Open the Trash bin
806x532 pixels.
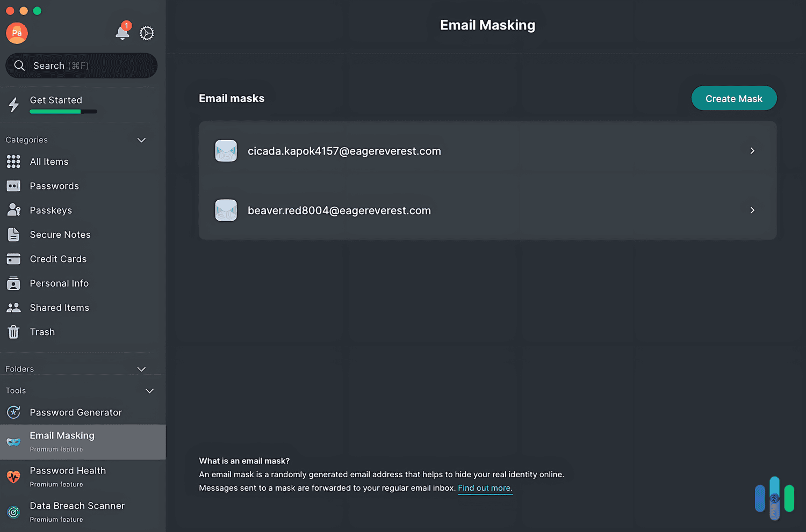[42, 332]
